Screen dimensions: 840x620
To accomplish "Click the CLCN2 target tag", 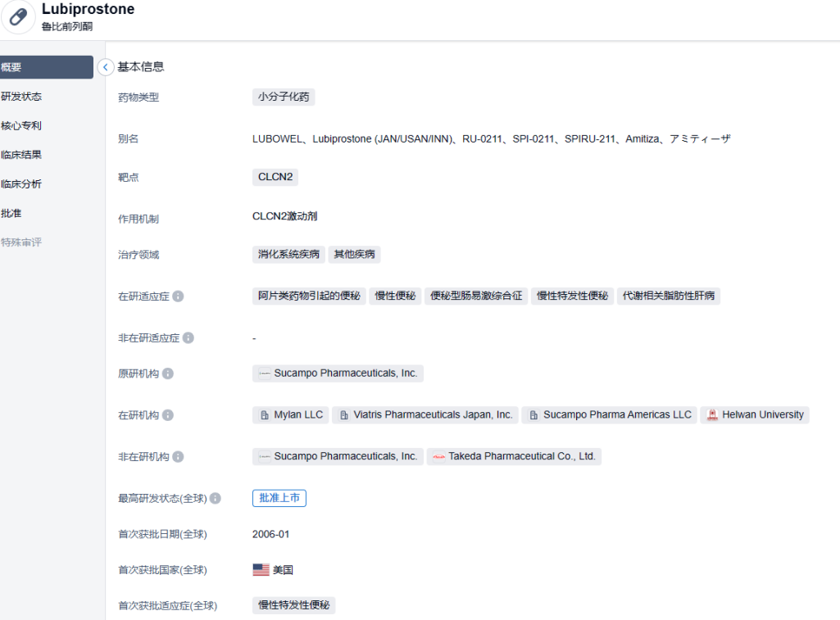I will [x=275, y=177].
